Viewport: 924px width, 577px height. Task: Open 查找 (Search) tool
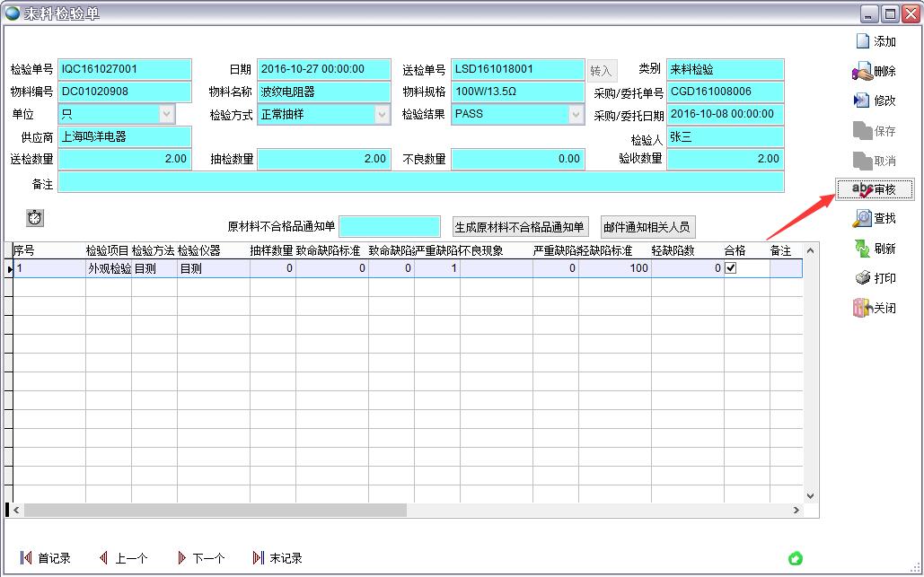tap(863, 218)
